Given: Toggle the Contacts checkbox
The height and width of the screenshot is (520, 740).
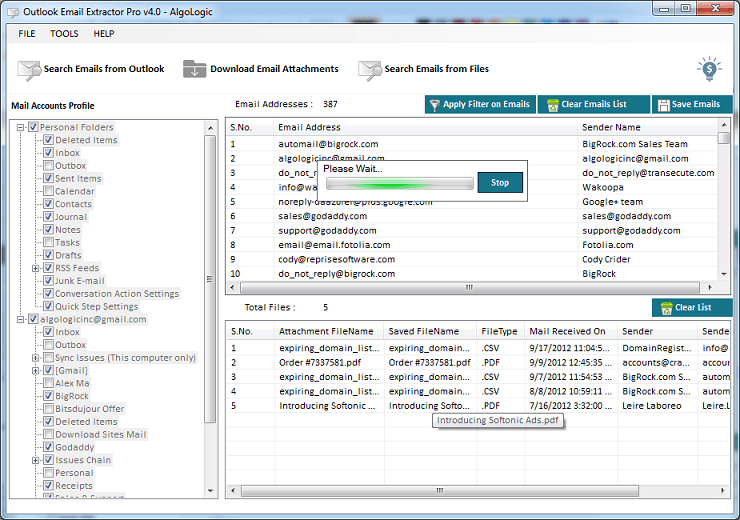Looking at the screenshot, I should 48,203.
